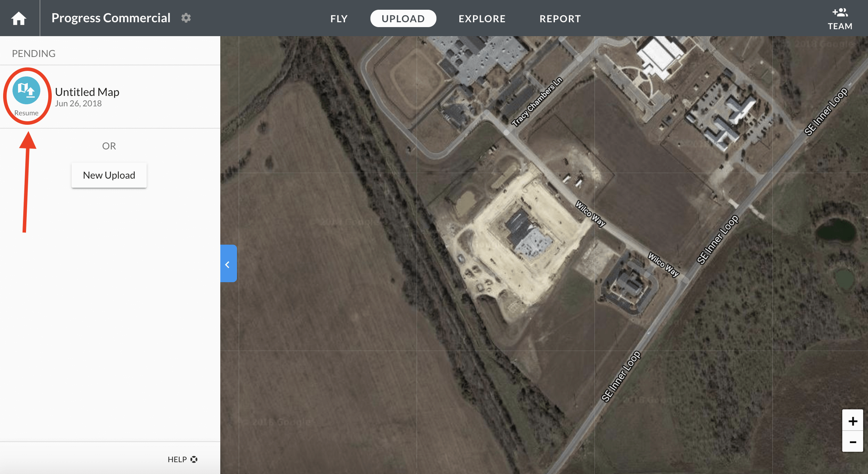Resume the pending map upload
Screen dimensions: 868x474
tap(26, 91)
